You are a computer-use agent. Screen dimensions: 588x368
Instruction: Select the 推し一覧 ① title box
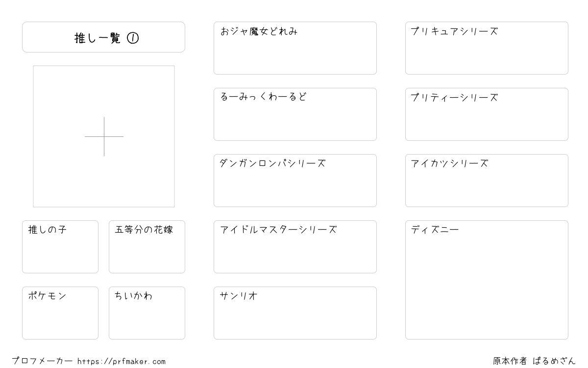(x=103, y=37)
